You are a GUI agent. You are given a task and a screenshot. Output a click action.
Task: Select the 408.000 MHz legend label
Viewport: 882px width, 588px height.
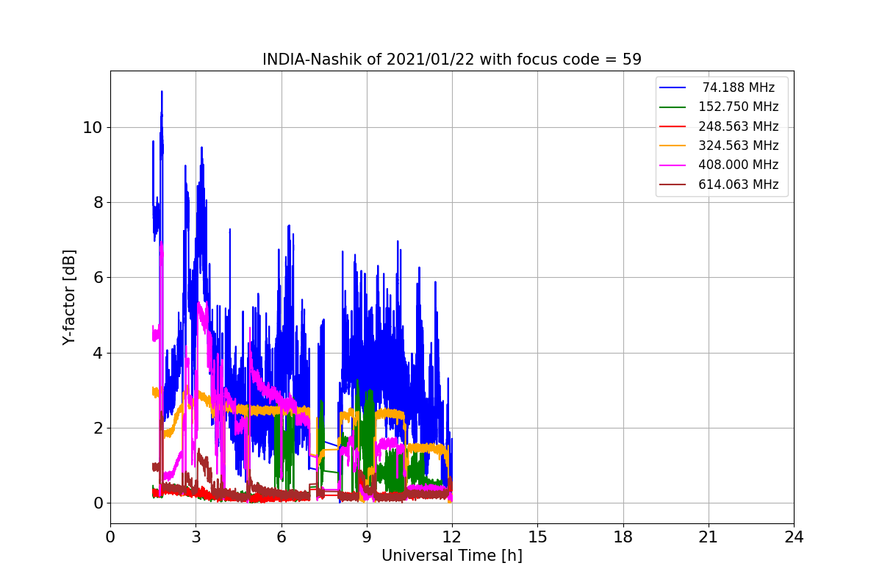pyautogui.click(x=739, y=165)
